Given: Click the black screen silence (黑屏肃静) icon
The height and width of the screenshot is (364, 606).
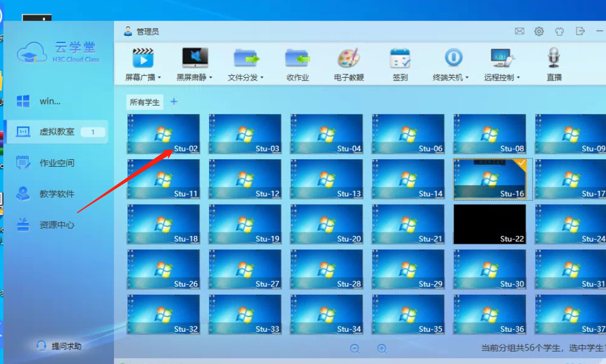Looking at the screenshot, I should pos(195,58).
